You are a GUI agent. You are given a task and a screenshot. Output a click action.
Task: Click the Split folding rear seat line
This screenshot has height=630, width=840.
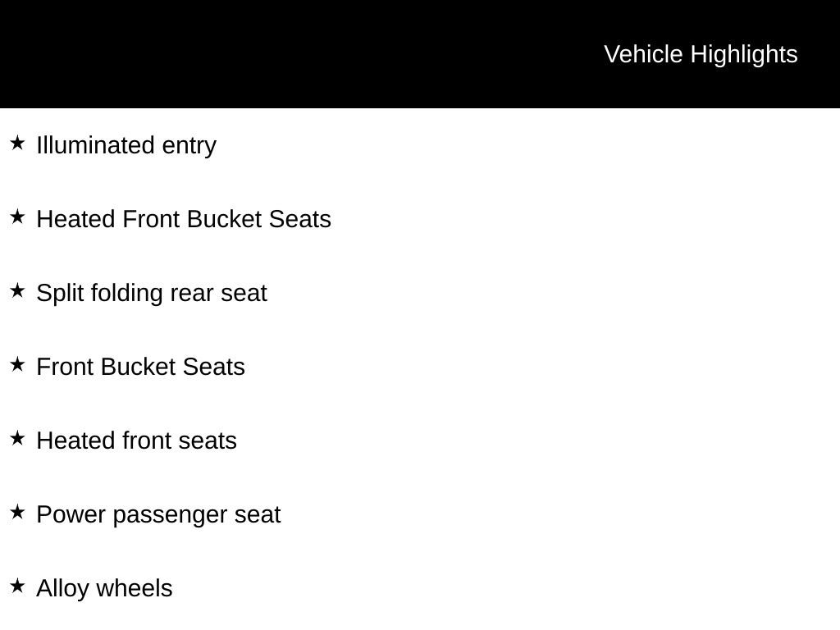152,294
